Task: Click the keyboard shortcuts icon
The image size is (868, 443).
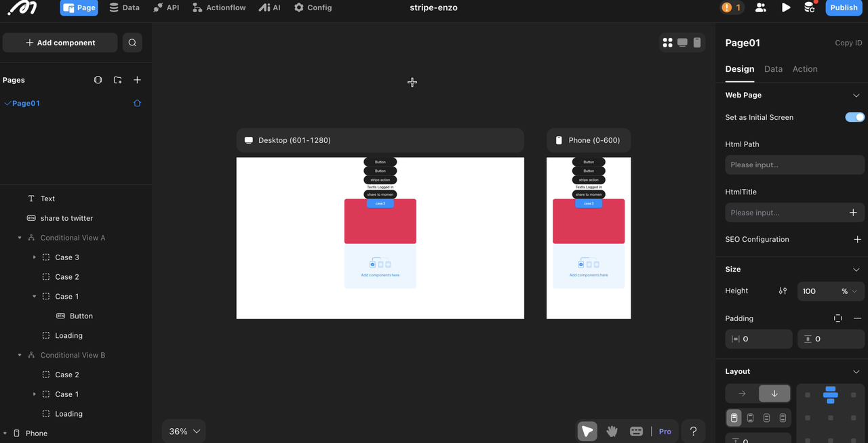Action: (636, 431)
